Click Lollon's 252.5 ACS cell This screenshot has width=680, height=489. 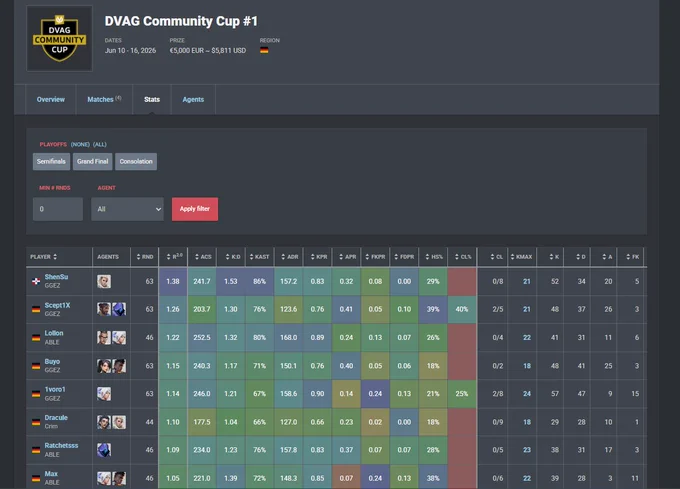click(202, 337)
